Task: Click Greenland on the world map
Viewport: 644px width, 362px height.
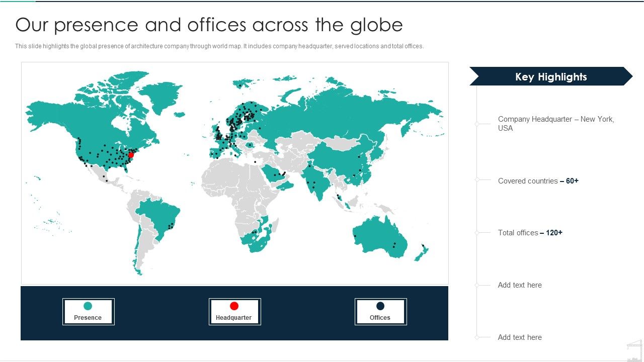Action: point(160,97)
